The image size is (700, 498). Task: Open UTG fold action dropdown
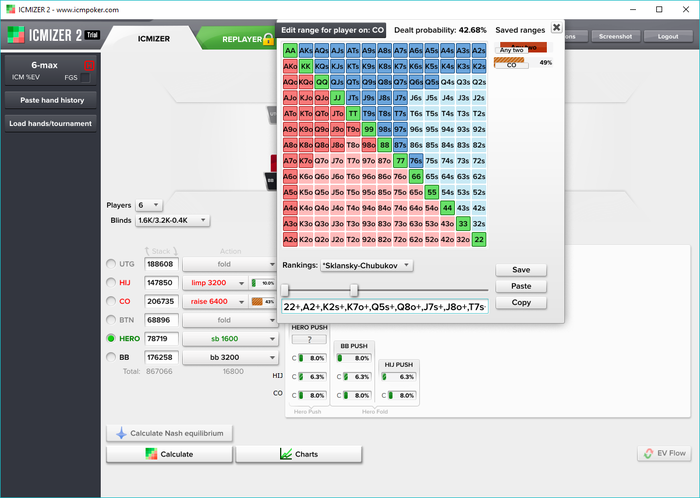[229, 264]
